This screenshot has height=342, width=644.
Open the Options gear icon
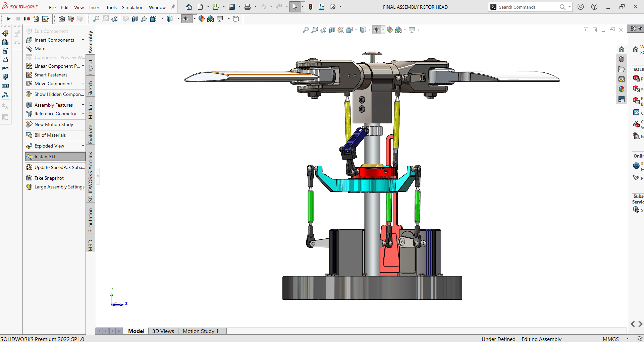point(333,7)
